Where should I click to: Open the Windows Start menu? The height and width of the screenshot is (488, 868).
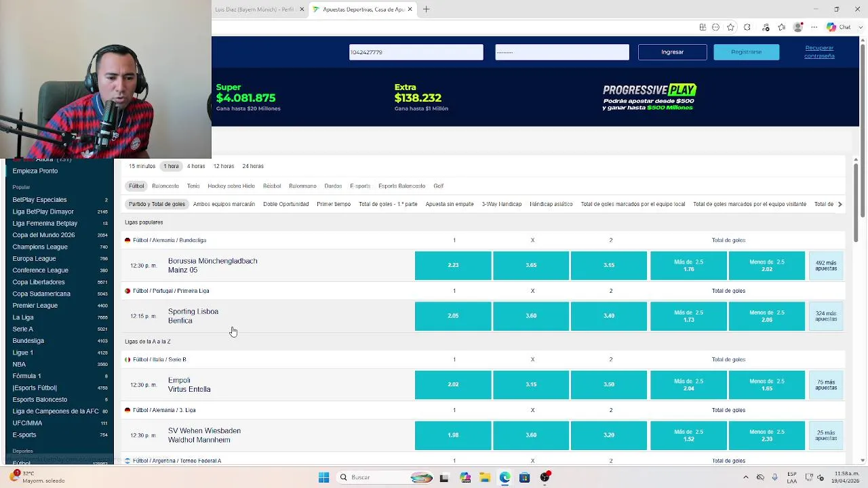[x=323, y=477]
